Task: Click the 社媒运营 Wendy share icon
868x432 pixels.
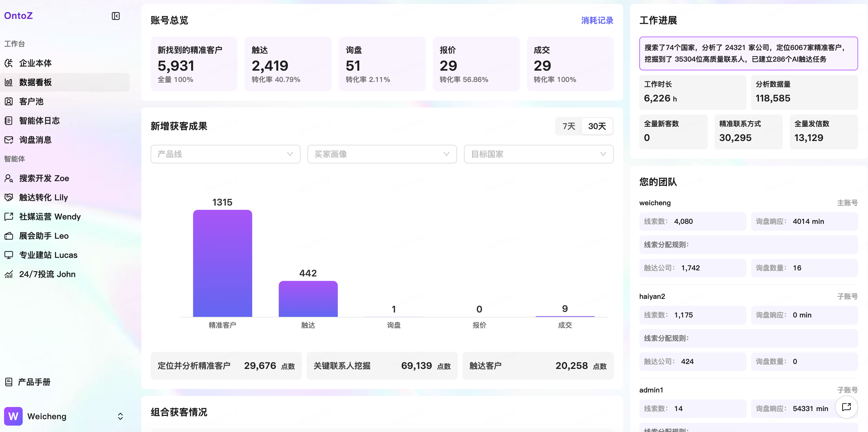Action: click(x=9, y=217)
